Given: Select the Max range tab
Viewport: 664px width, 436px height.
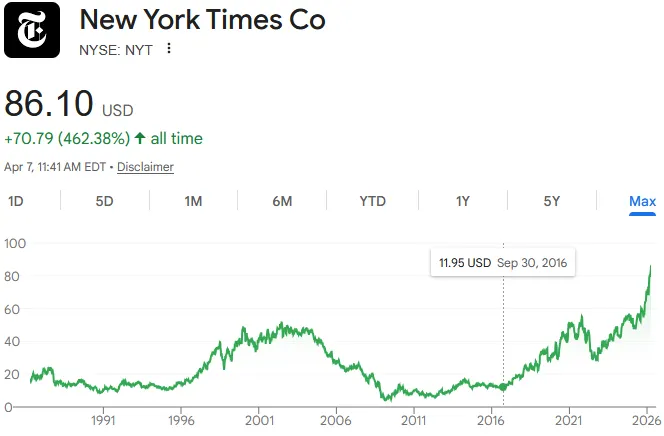Looking at the screenshot, I should coord(642,201).
